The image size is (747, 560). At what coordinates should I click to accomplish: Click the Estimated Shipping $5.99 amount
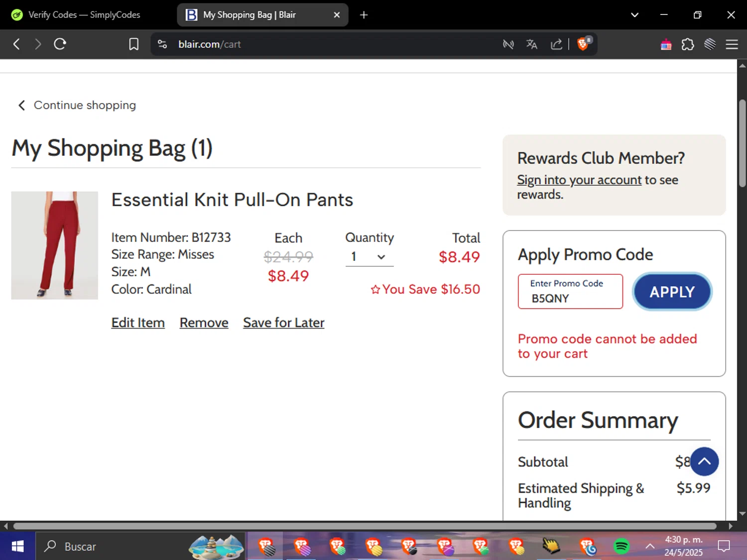click(693, 488)
